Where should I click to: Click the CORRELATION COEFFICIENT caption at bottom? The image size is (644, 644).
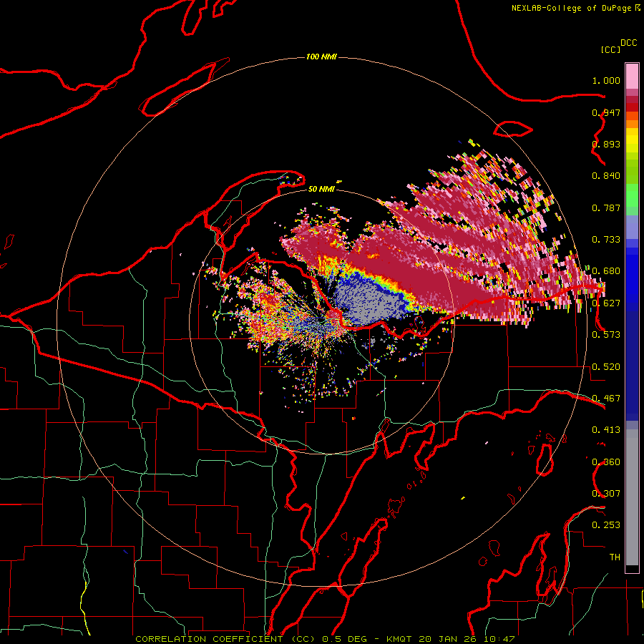[x=324, y=639]
